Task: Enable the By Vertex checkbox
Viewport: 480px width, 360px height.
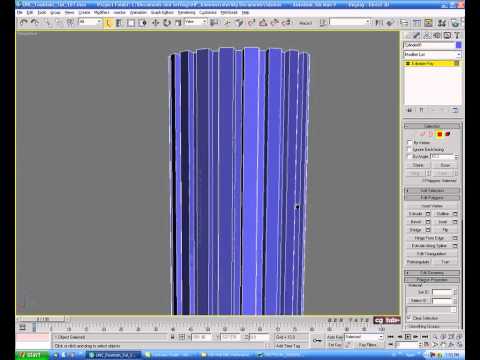Action: click(x=410, y=142)
